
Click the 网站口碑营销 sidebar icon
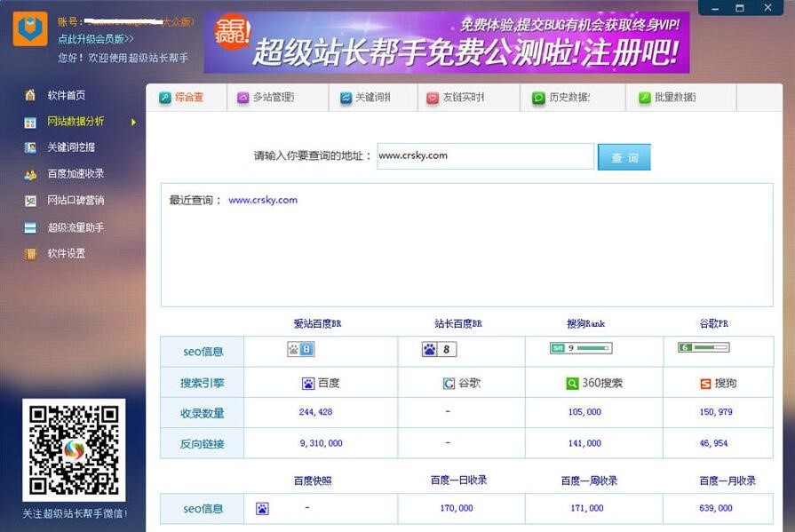[x=30, y=201]
